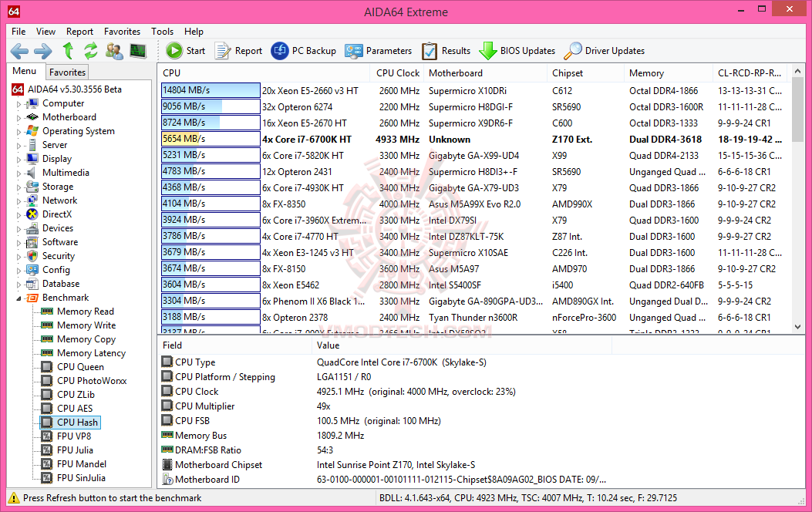Expand the Server tree node

[19, 146]
